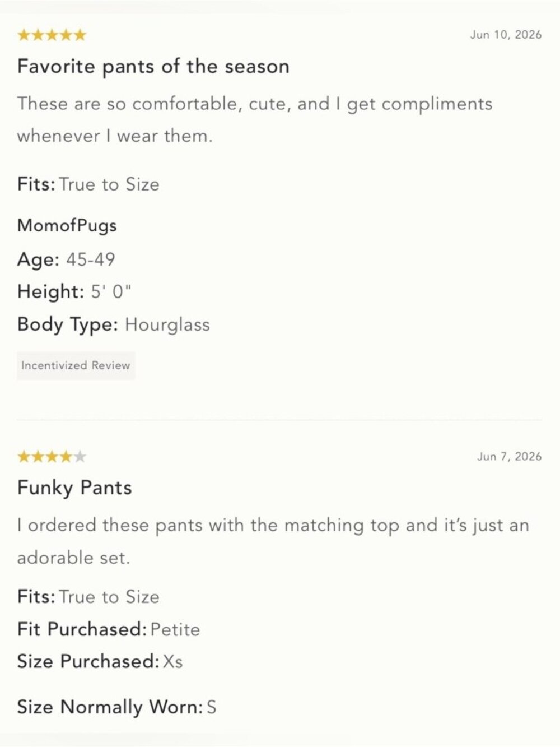
Task: Click the Size Normally Worn S detail
Action: pos(117,707)
